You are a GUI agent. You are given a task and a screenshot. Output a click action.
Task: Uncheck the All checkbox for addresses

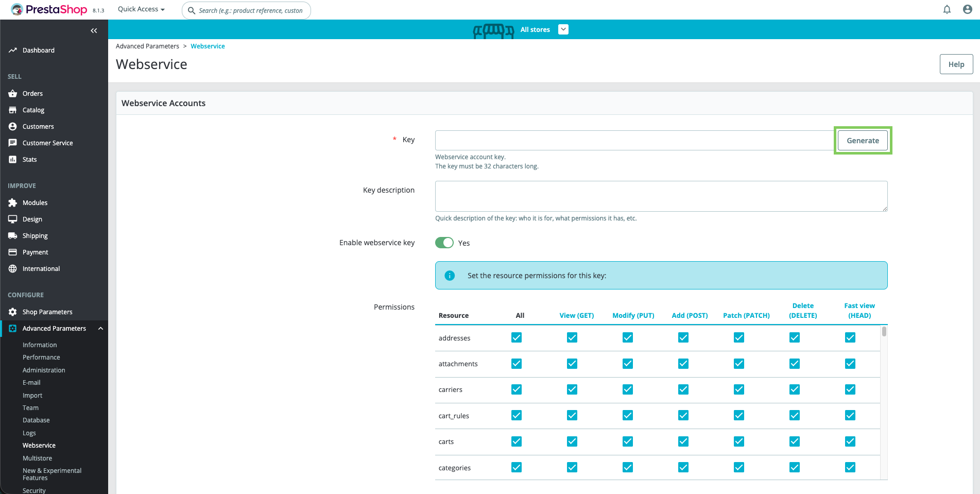516,338
